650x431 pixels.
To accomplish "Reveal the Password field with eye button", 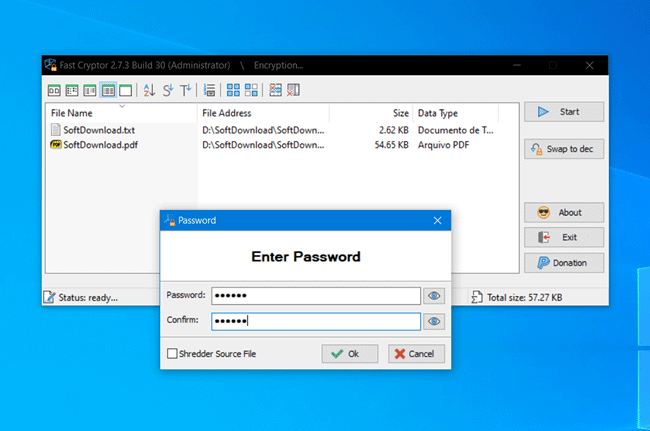I will point(434,296).
